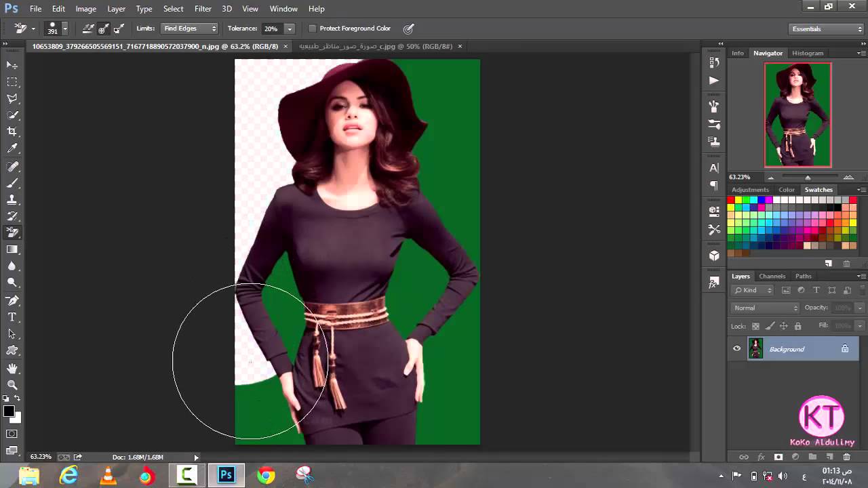Toggle lock position icon
Screen dimensions: 868x488
click(x=784, y=326)
